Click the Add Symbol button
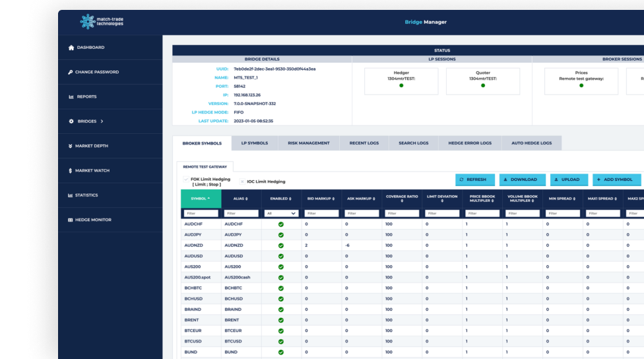The height and width of the screenshot is (359, 644). pos(616,179)
